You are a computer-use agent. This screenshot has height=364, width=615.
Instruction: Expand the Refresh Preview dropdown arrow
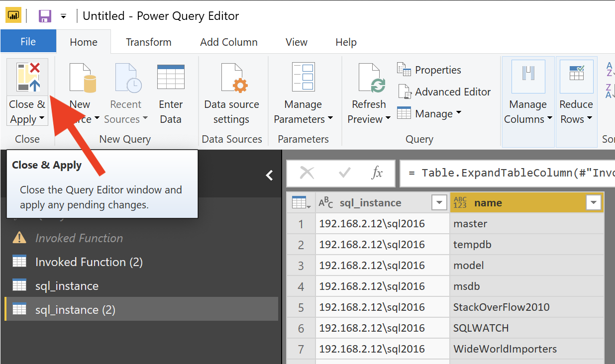(x=388, y=119)
